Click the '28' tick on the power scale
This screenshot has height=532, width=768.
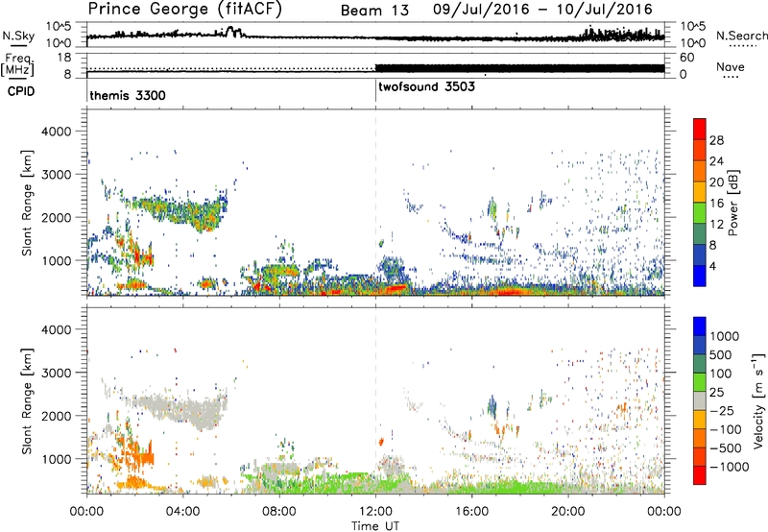716,140
